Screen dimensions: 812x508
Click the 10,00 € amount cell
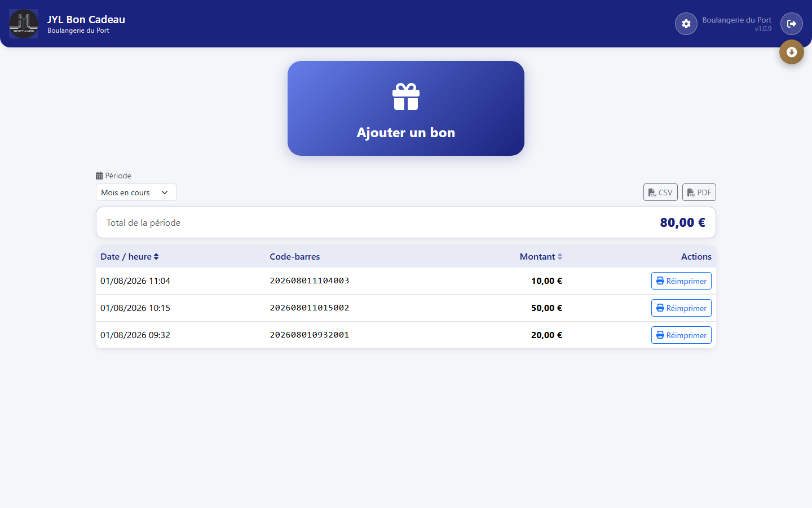(546, 281)
